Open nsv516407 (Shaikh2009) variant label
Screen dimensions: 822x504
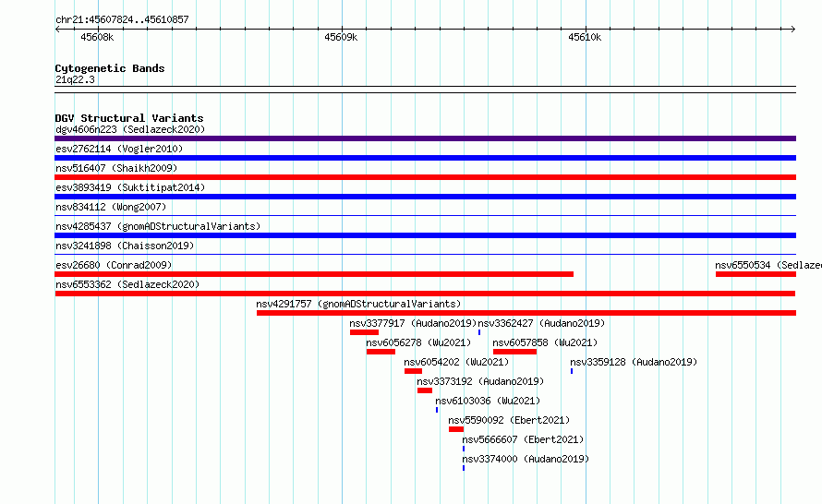coord(116,168)
